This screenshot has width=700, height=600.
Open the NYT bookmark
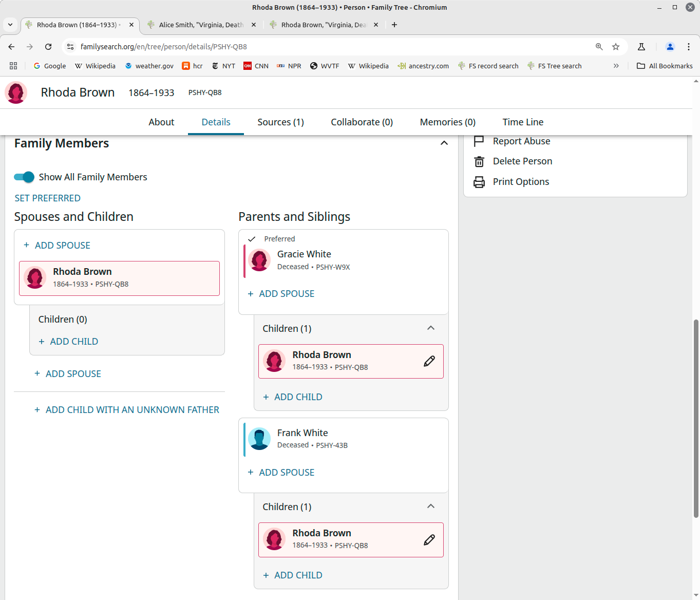pos(223,66)
